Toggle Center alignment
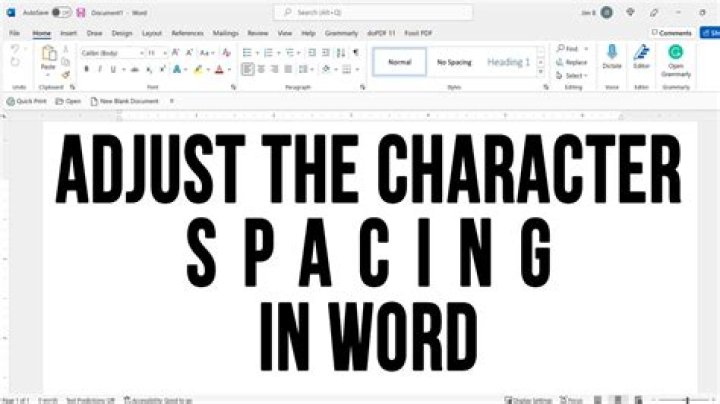Image resolution: width=720 pixels, height=404 pixels. coord(261,69)
